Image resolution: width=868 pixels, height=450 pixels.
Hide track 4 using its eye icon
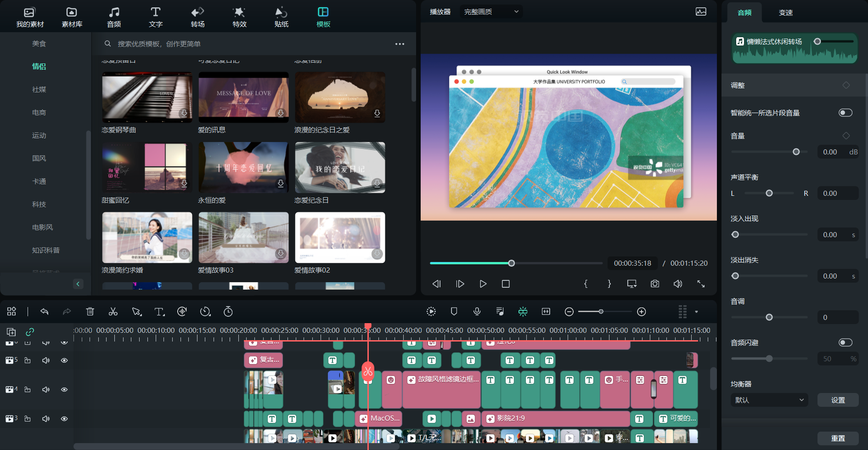pyautogui.click(x=64, y=389)
